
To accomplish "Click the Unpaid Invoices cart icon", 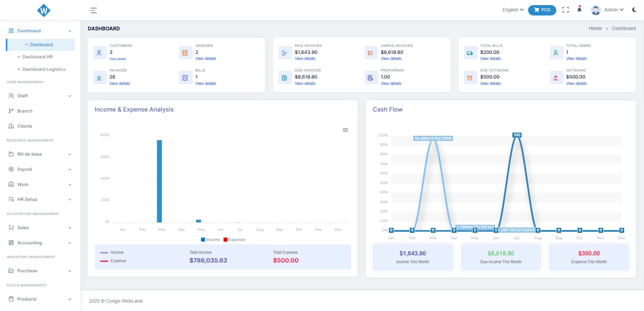I will (370, 53).
